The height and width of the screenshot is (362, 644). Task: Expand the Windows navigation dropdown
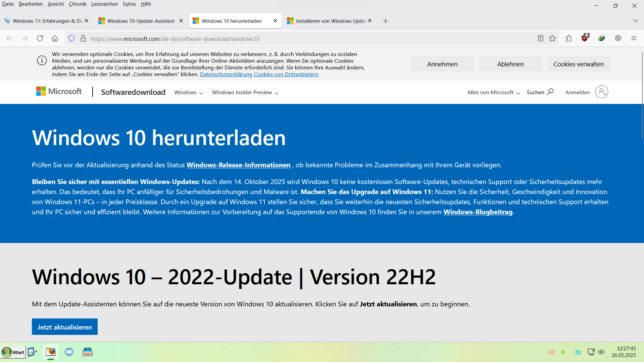pos(189,93)
